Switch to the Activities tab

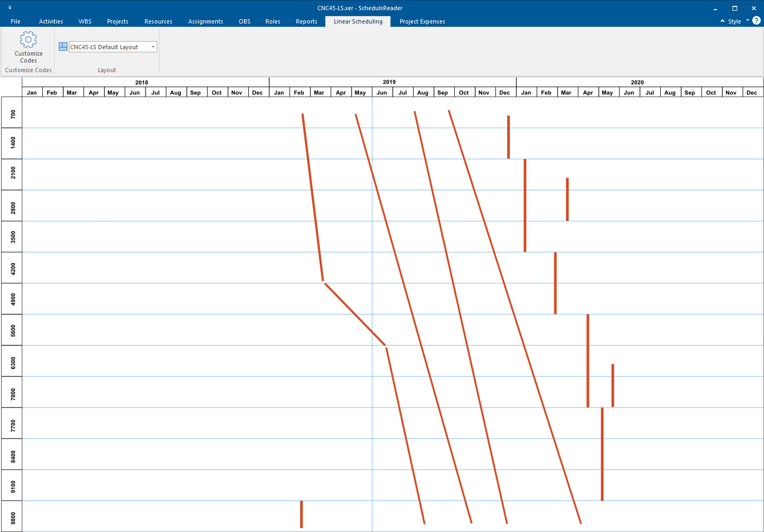pos(51,21)
